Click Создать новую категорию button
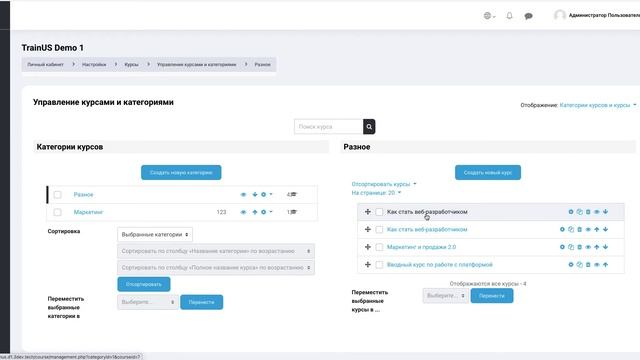 181,172
